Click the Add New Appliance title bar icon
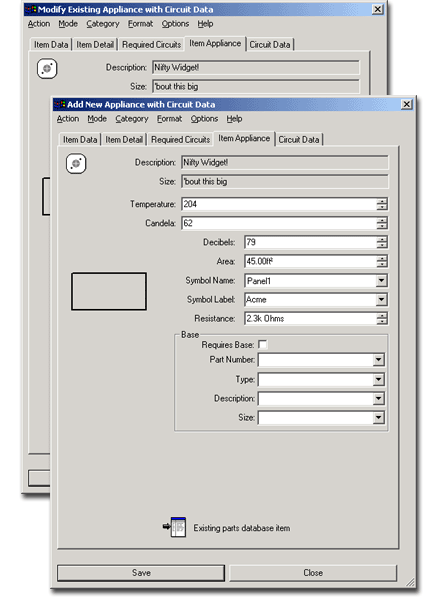 (x=60, y=104)
